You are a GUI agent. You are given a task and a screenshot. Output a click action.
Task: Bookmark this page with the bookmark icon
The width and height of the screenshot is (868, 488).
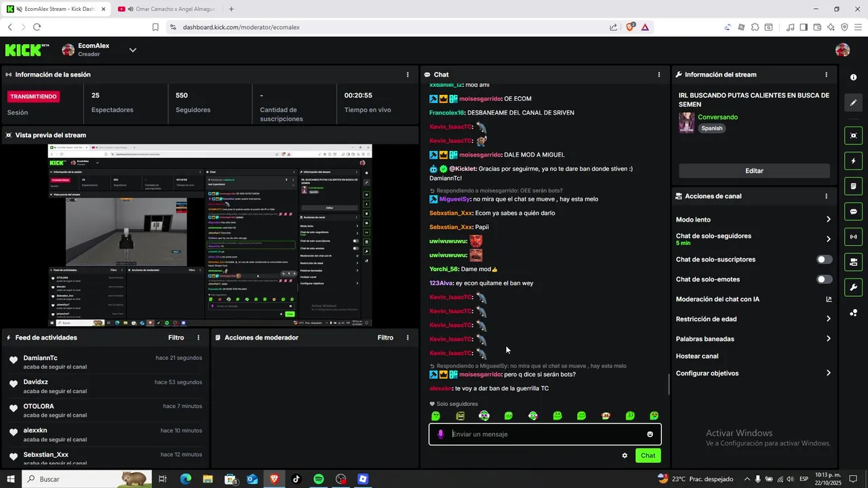[x=155, y=27]
